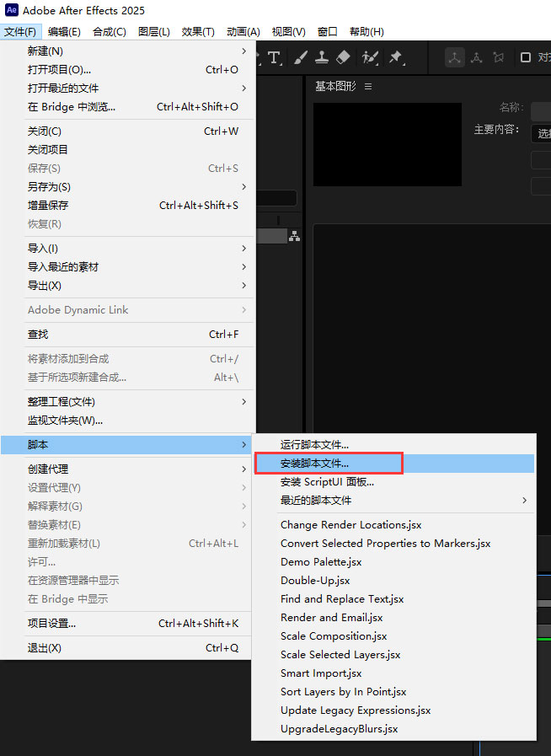Screen dimensions: 551x756
Task: Select the Type (T) tool
Action: 274,58
